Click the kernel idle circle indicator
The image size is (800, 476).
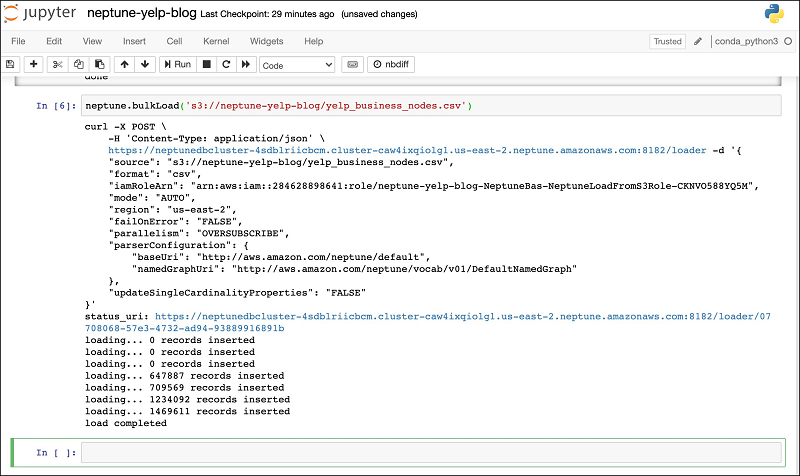click(x=788, y=41)
